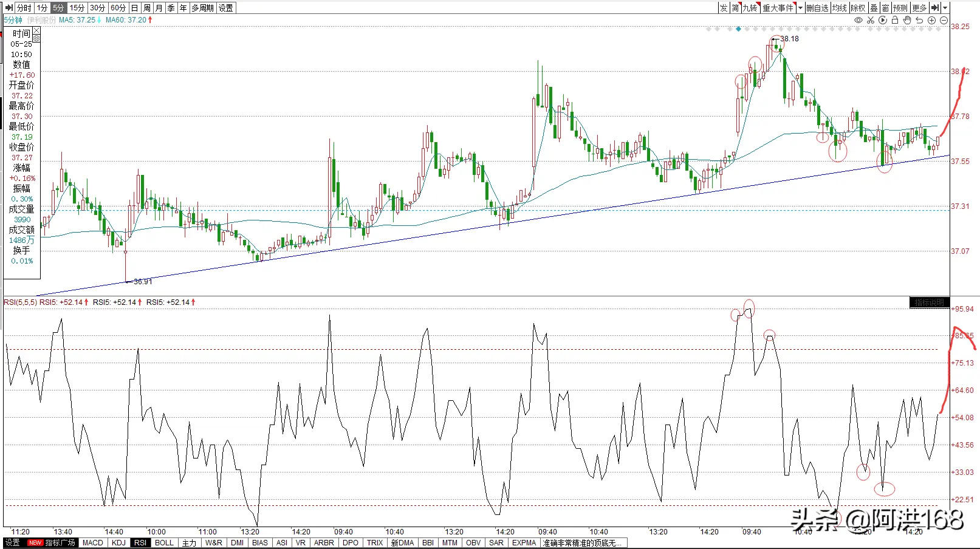Zoom out with the minus circle icon
The width and height of the screenshot is (980, 549).
[943, 20]
